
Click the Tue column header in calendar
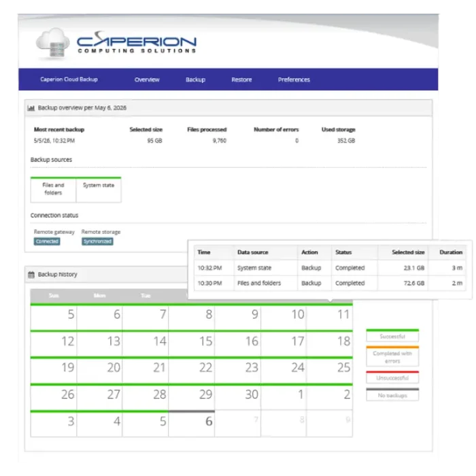(x=146, y=296)
